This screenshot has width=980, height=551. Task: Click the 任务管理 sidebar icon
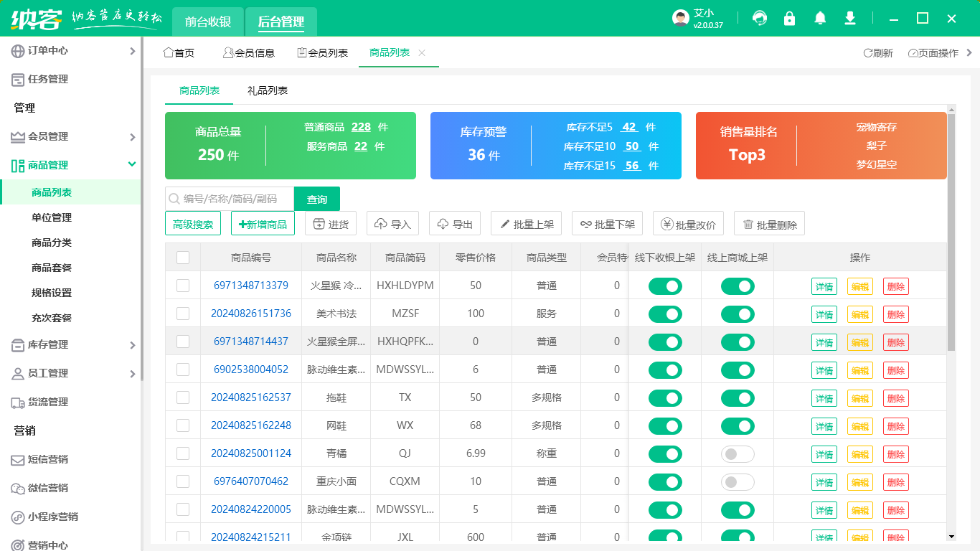(18, 80)
